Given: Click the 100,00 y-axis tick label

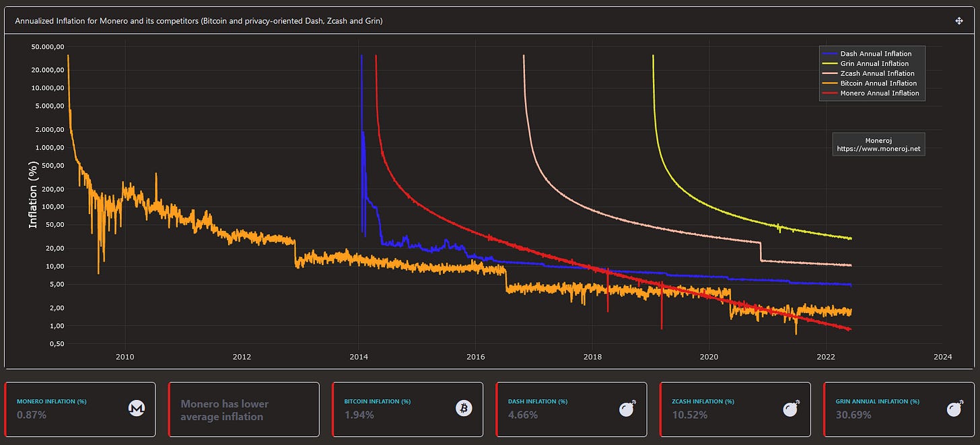Looking at the screenshot, I should point(53,207).
